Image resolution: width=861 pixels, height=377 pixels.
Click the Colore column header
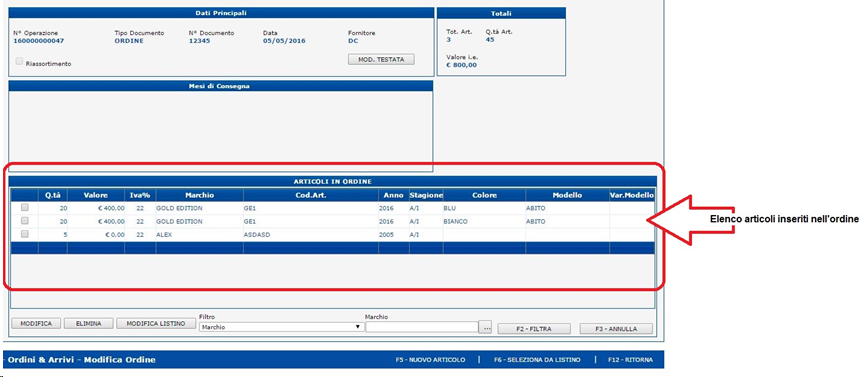tap(484, 195)
